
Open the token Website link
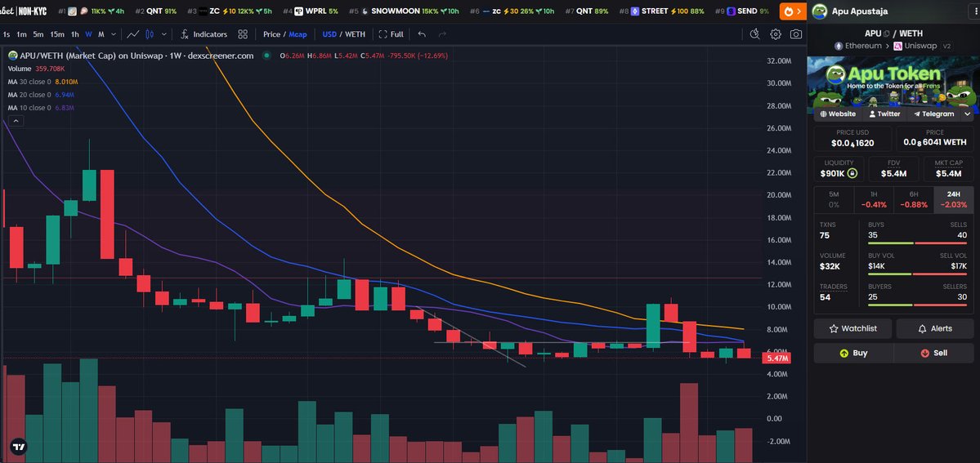coord(838,114)
